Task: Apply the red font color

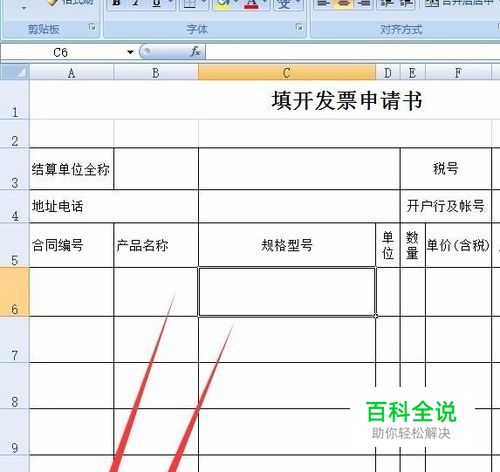Action: [x=251, y=3]
